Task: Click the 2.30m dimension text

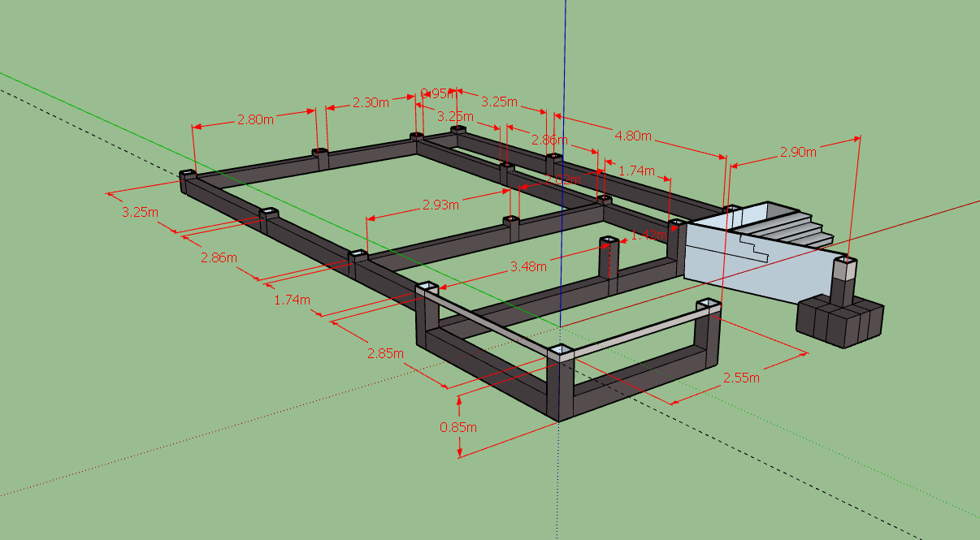Action: (371, 102)
